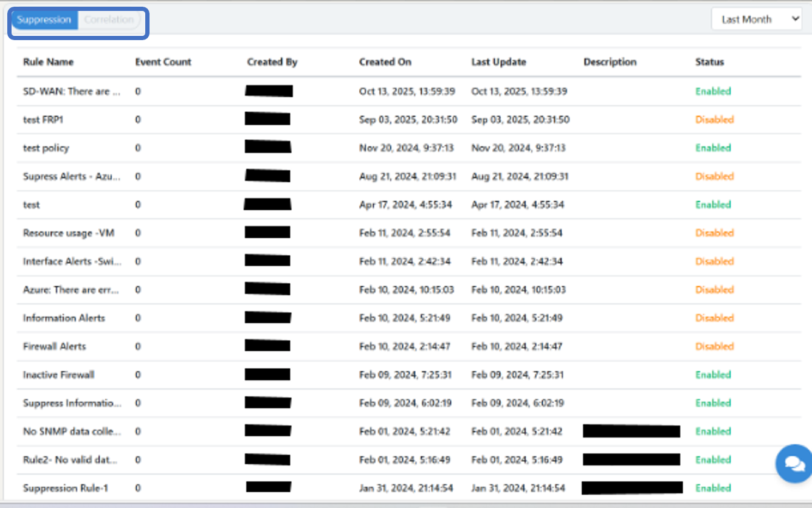
Task: Select 'Suppression Rule-1' rule name
Action: pyautogui.click(x=66, y=488)
